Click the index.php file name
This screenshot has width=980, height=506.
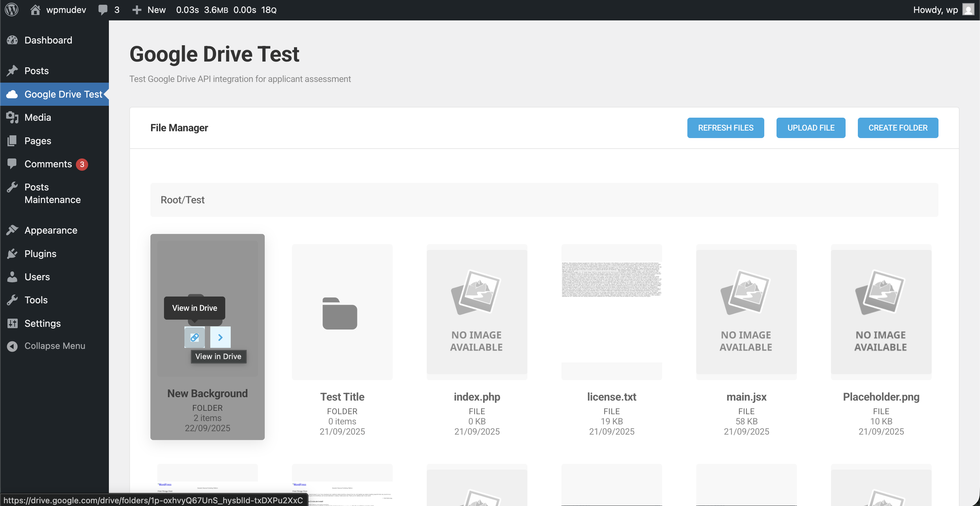click(477, 397)
